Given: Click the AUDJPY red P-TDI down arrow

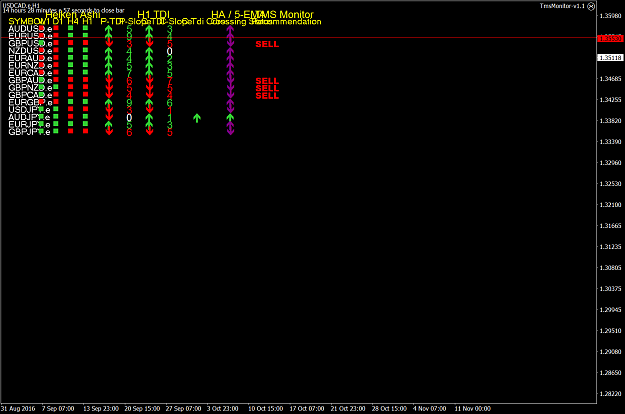Looking at the screenshot, I should click(x=109, y=117).
